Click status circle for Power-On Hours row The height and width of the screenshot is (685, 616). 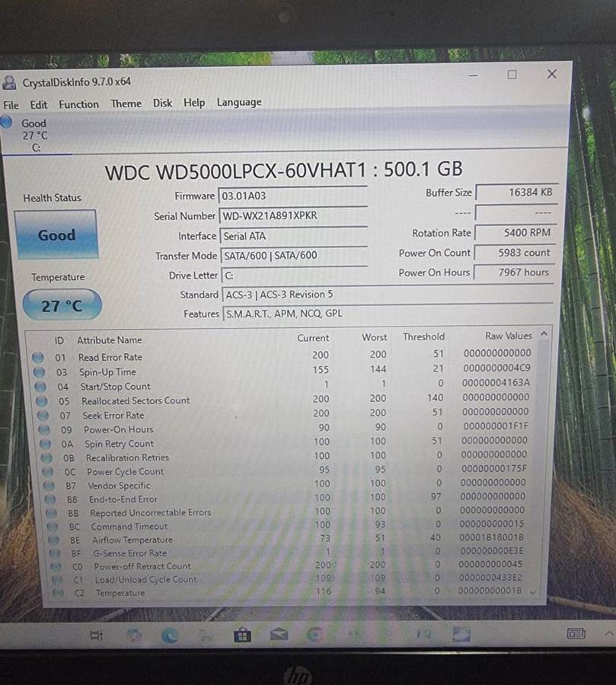point(43,430)
